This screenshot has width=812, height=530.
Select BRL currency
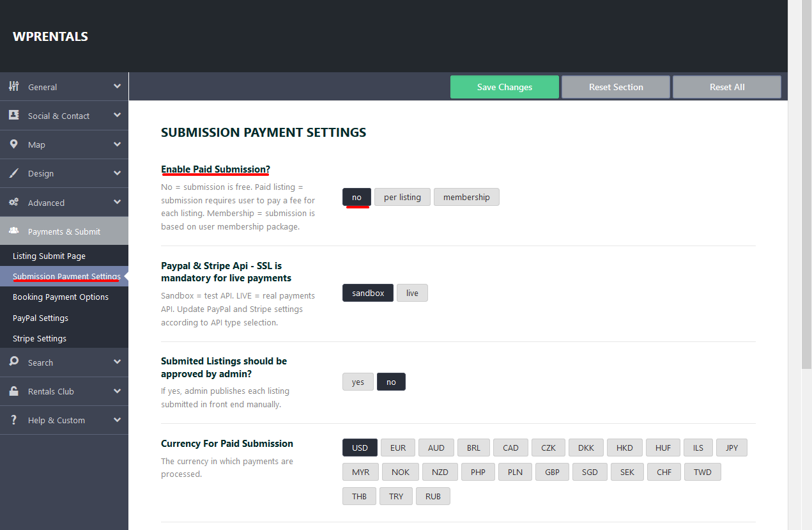(473, 448)
